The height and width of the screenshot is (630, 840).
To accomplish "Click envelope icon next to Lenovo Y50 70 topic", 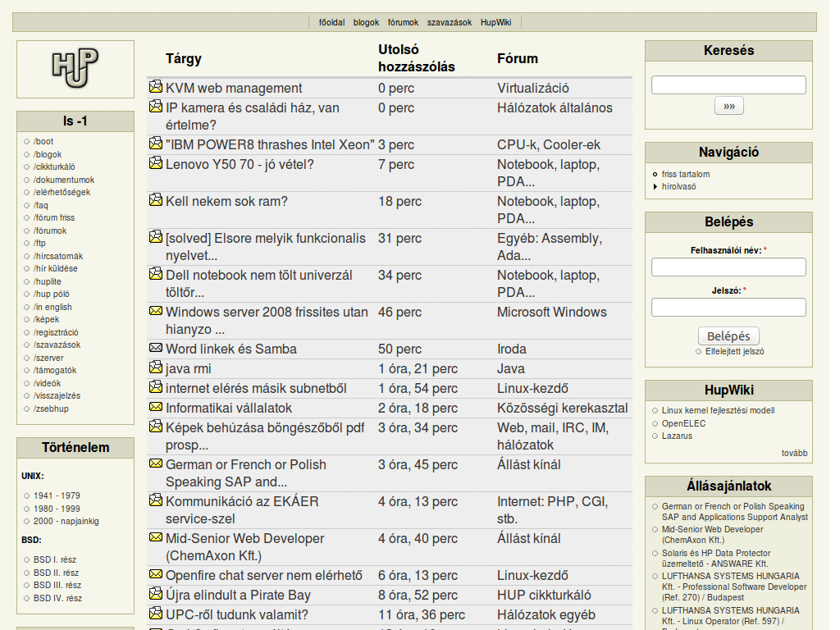I will [156, 163].
